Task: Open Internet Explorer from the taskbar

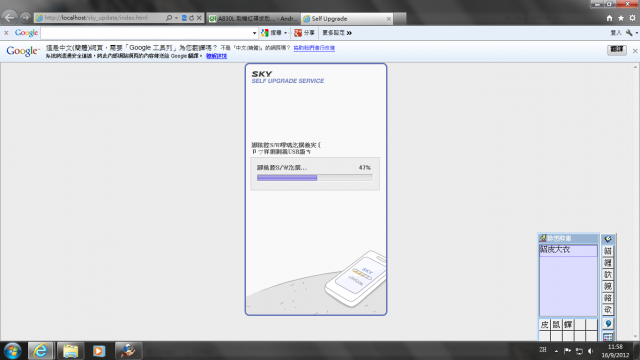Action: tap(40, 351)
